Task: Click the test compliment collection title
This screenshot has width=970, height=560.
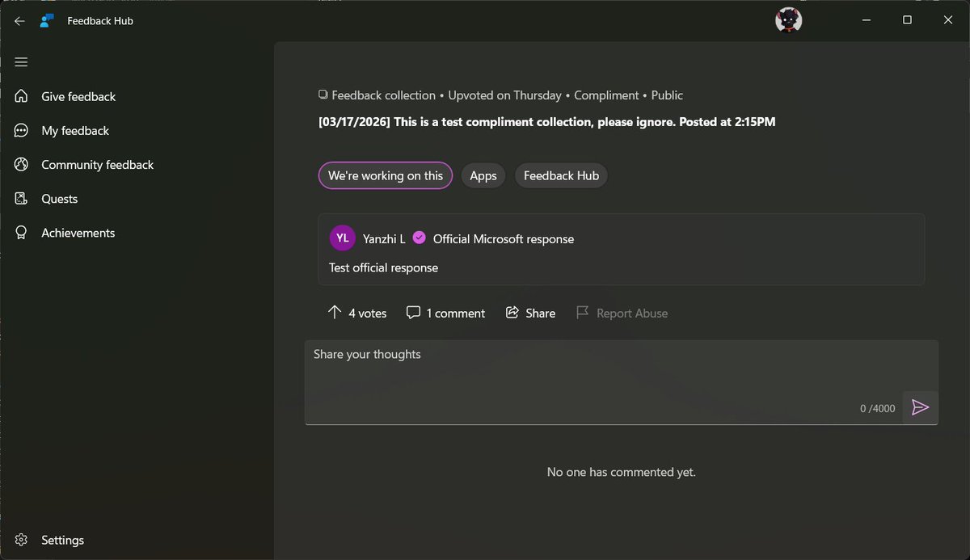Action: (547, 122)
